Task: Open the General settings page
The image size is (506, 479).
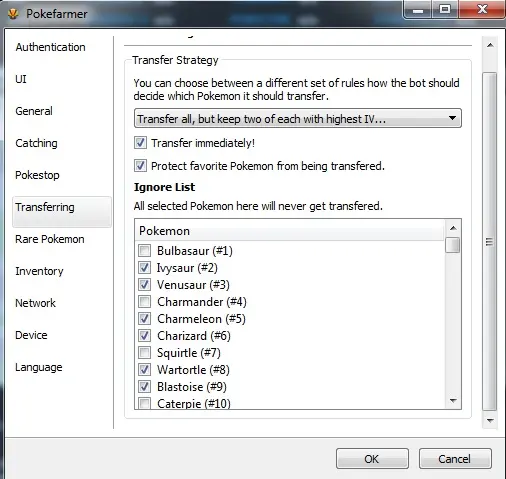Action: click(x=34, y=111)
